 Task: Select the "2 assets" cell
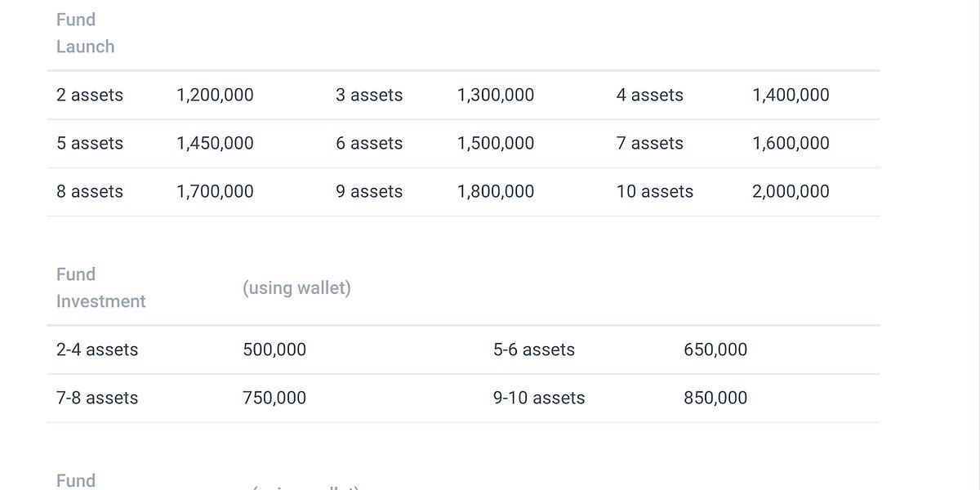[90, 95]
